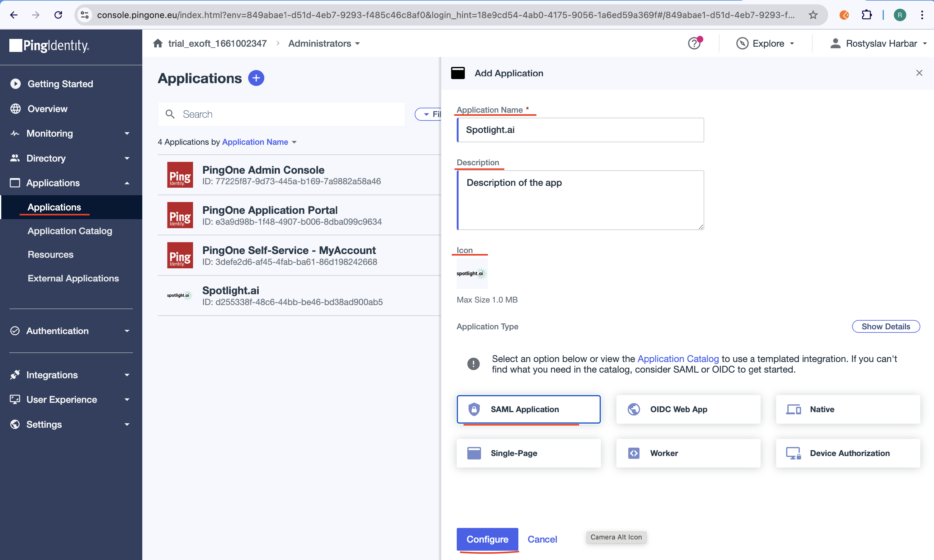
Task: Pick Device Authorization application type
Action: point(847,453)
